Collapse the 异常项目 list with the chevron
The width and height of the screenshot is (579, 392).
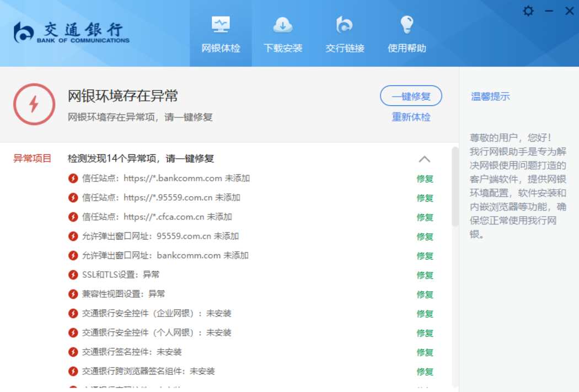point(424,159)
